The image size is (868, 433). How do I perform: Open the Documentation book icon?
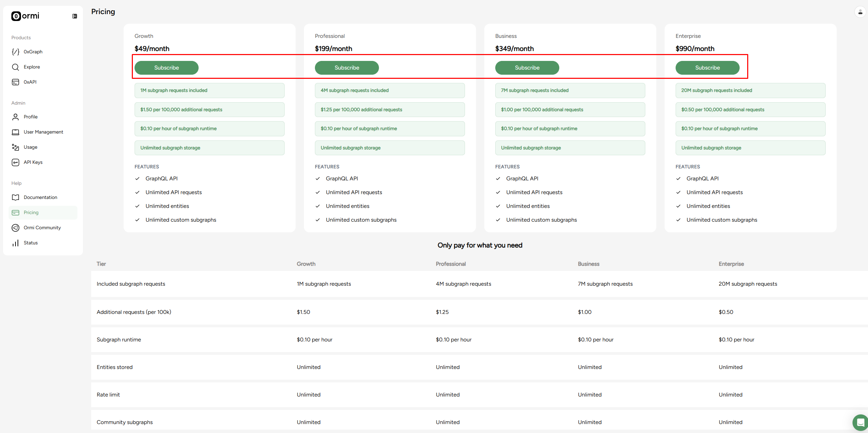16,197
